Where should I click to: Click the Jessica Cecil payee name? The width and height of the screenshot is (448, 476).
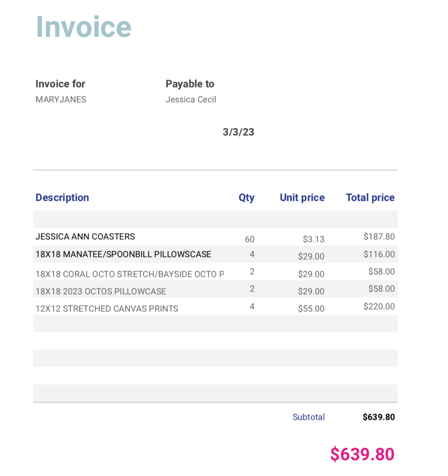pyautogui.click(x=191, y=100)
